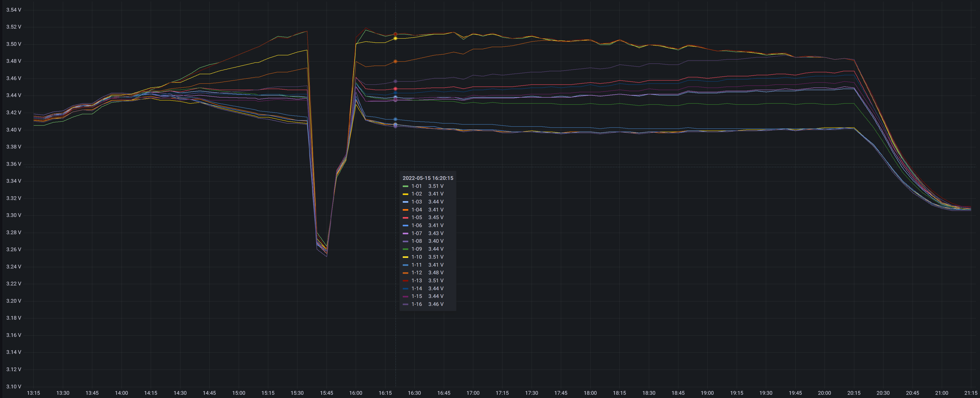Click the 1-08 value 3.40 V
980x398 pixels.
click(x=436, y=241)
